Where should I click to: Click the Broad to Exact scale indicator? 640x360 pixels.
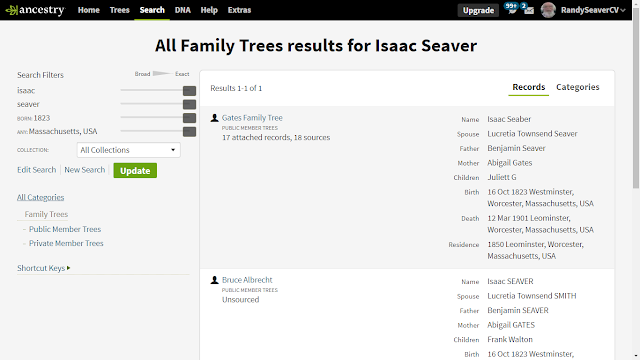click(x=162, y=74)
